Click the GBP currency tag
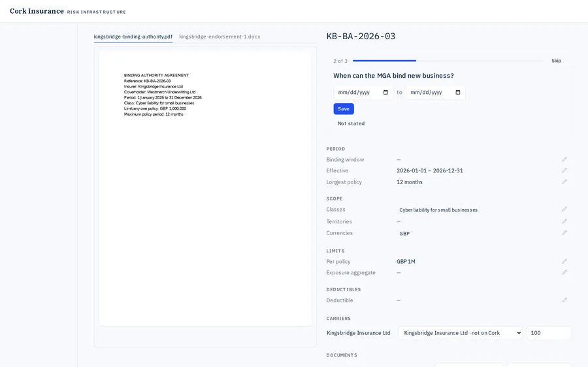The width and height of the screenshot is (588, 367). pyautogui.click(x=404, y=234)
